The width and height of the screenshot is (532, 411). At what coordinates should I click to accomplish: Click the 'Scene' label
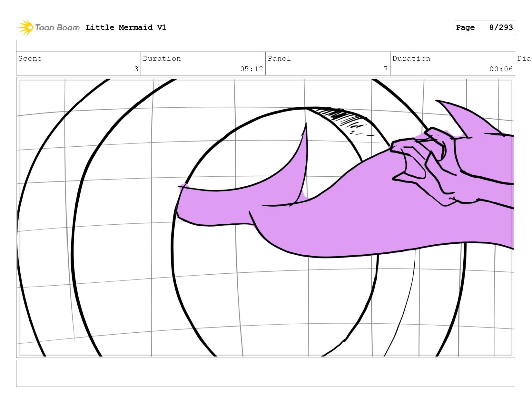coord(30,58)
